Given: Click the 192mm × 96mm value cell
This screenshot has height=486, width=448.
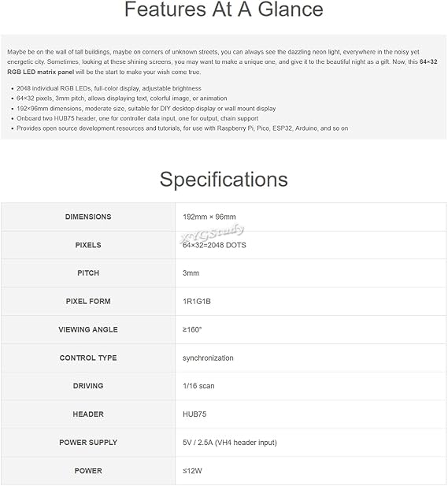Looking at the screenshot, I should tap(311, 217).
